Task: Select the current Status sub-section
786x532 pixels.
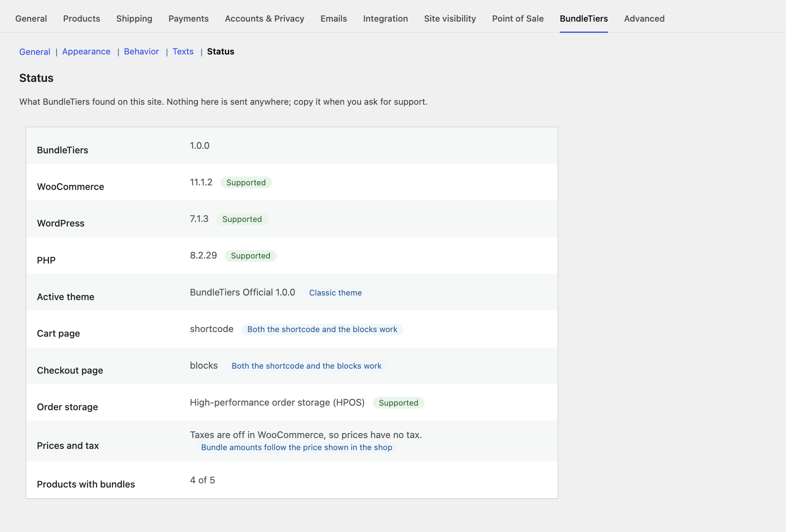Action: (x=220, y=52)
